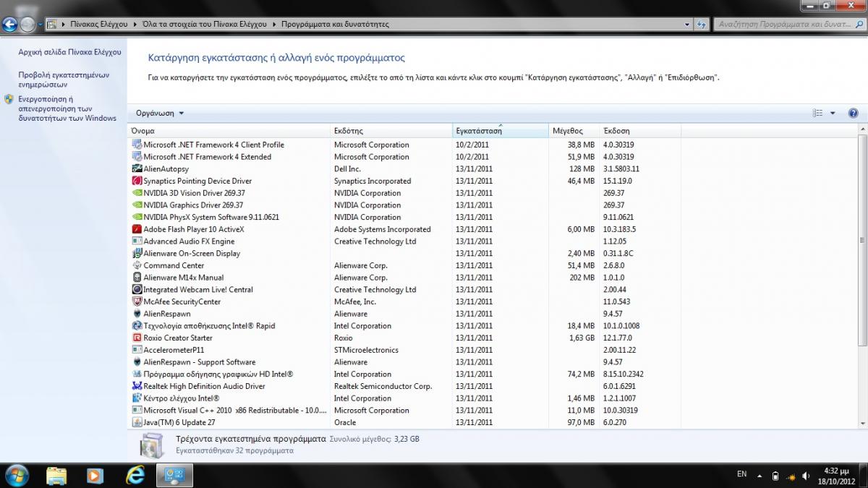The image size is (868, 488).
Task: Open the address bar history dropdown
Action: pos(687,24)
